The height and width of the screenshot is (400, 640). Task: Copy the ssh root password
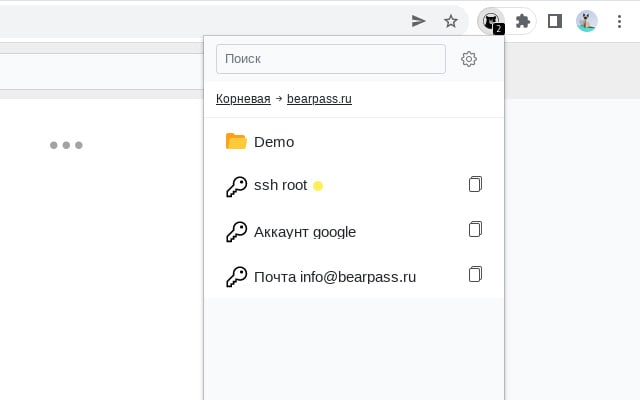point(475,184)
